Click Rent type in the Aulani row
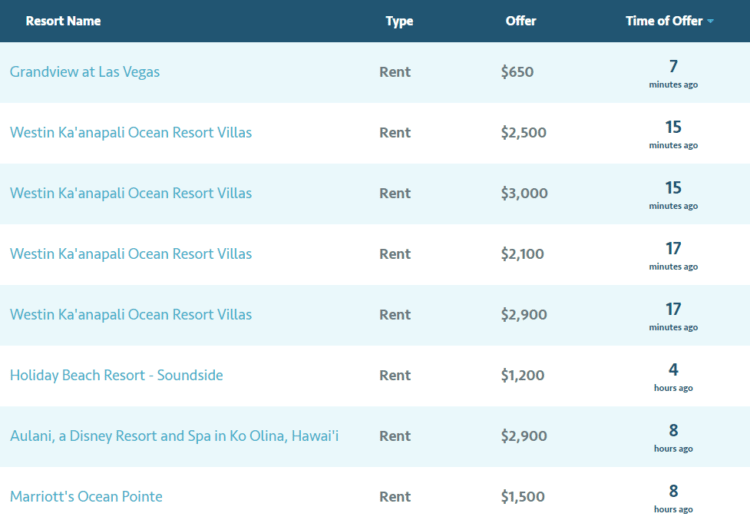The image size is (750, 526). [x=395, y=436]
